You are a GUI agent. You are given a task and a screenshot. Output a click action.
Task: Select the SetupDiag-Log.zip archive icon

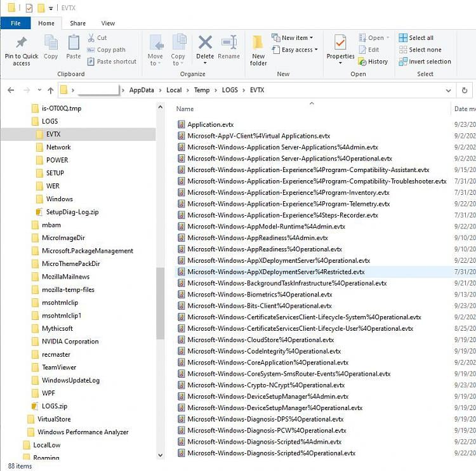[39, 212]
